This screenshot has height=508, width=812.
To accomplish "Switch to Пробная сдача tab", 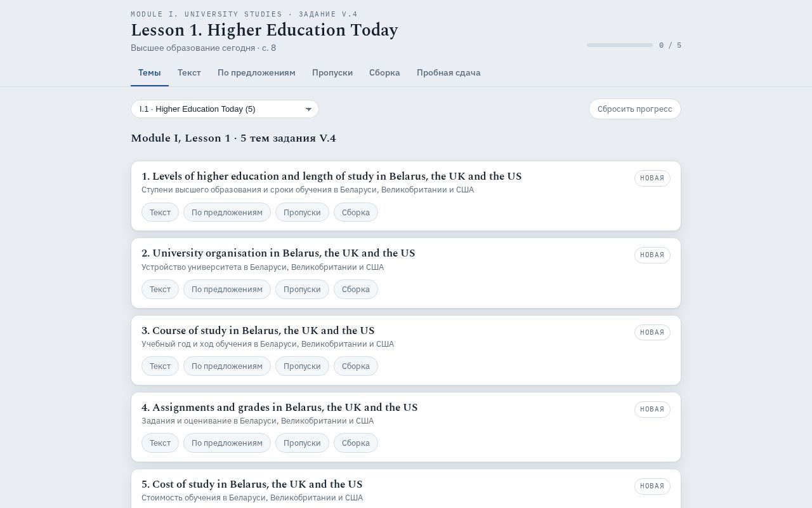I will pos(449,73).
